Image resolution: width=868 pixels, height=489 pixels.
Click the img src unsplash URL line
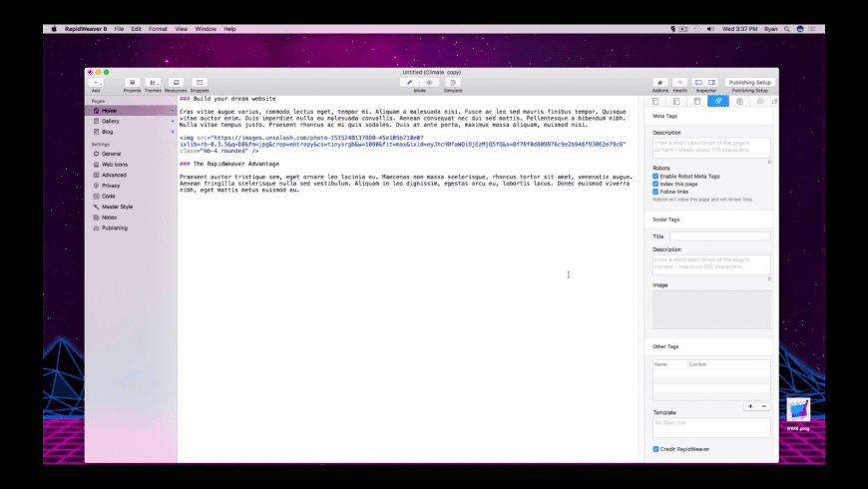301,138
